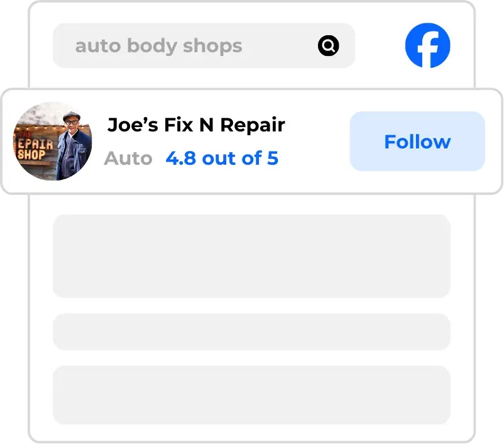Screen dimensions: 504x444
Task: Click the white "f" inside Facebook circle
Action: 428,49
